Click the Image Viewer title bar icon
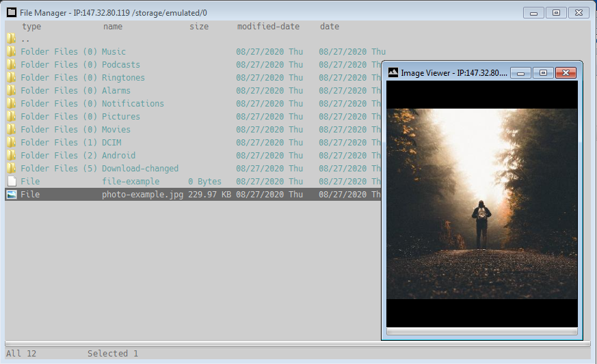The width and height of the screenshot is (597, 364). point(393,72)
